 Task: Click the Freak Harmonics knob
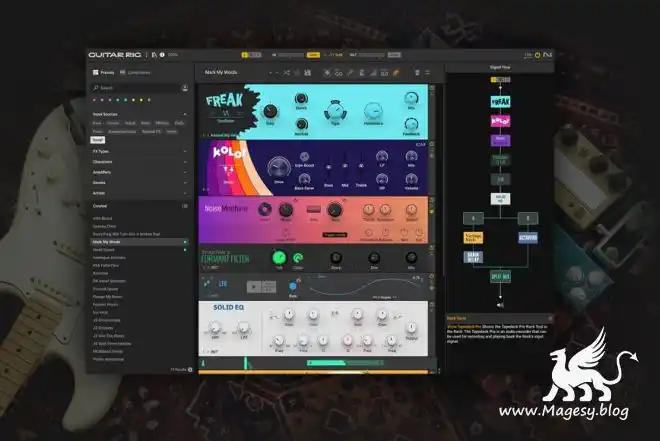(x=373, y=112)
